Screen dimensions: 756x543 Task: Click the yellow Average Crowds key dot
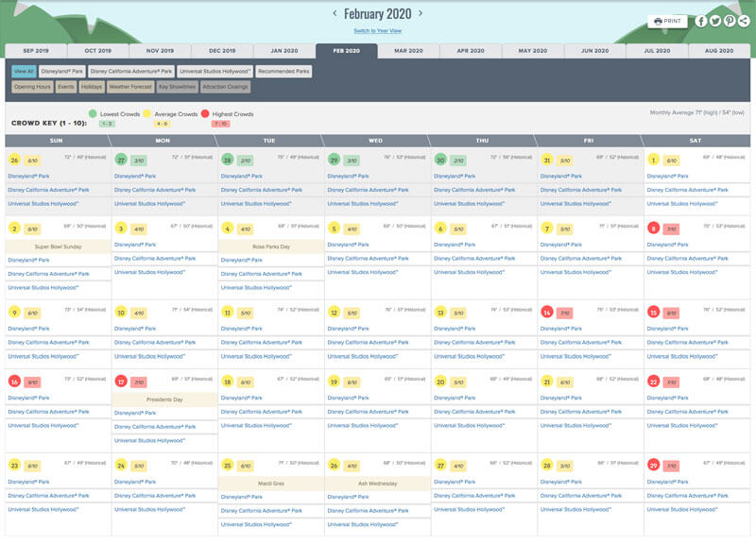click(x=147, y=113)
